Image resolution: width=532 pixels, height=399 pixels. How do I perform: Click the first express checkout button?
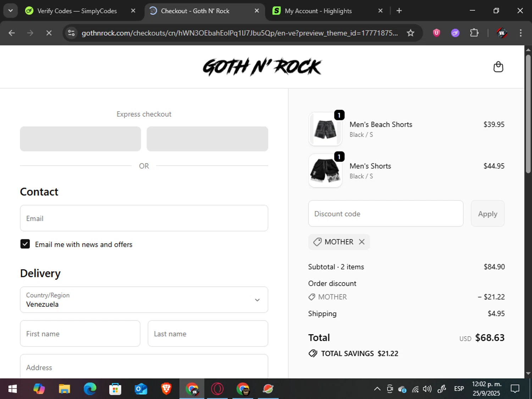[81, 139]
